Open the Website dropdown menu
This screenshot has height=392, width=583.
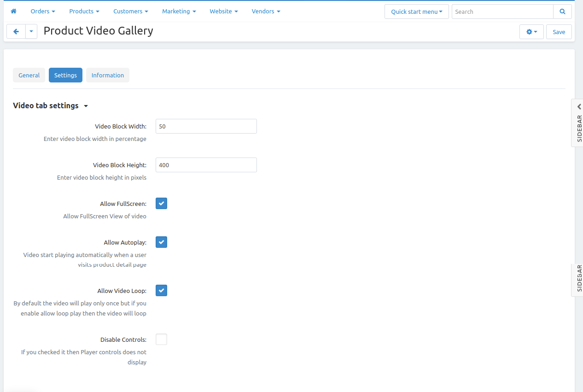point(224,11)
